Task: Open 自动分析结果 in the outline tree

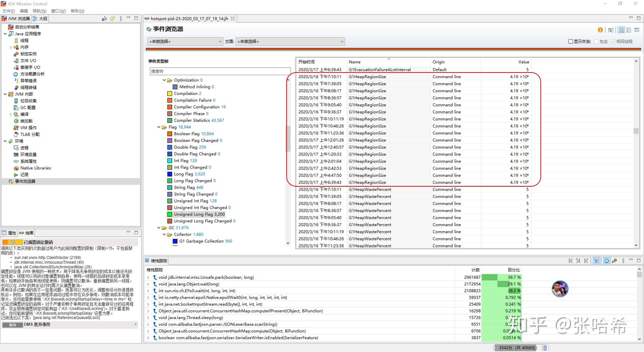Action: [x=27, y=27]
